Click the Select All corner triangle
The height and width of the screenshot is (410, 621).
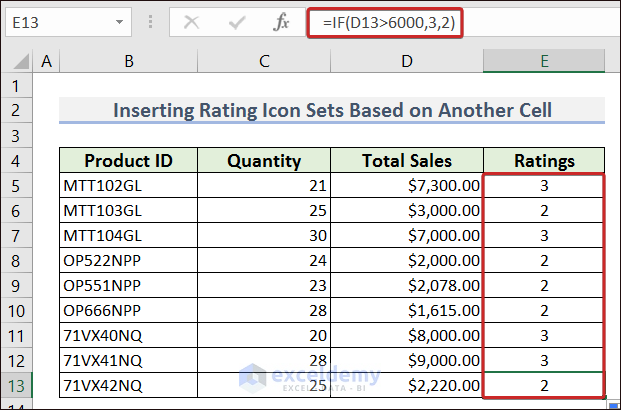pos(17,62)
